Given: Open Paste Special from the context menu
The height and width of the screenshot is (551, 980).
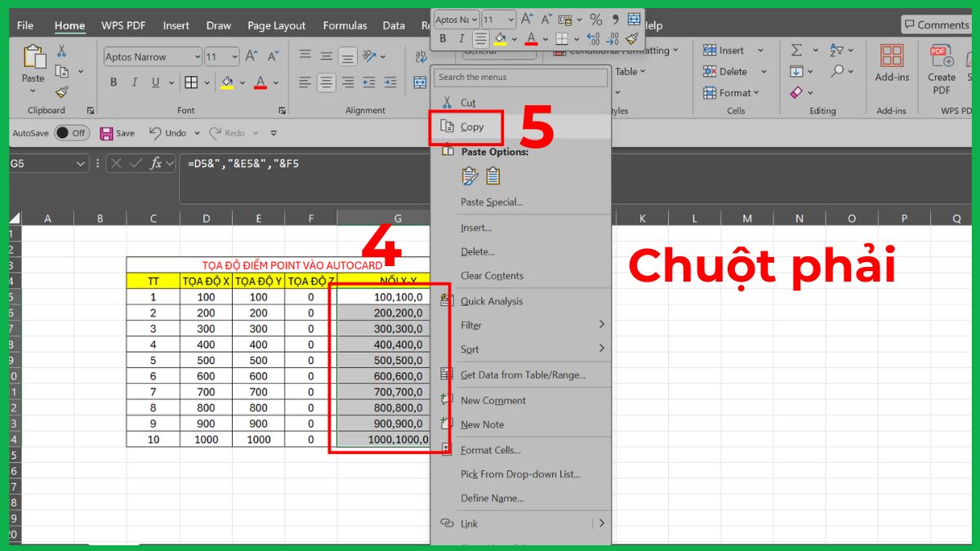Looking at the screenshot, I should [x=490, y=202].
